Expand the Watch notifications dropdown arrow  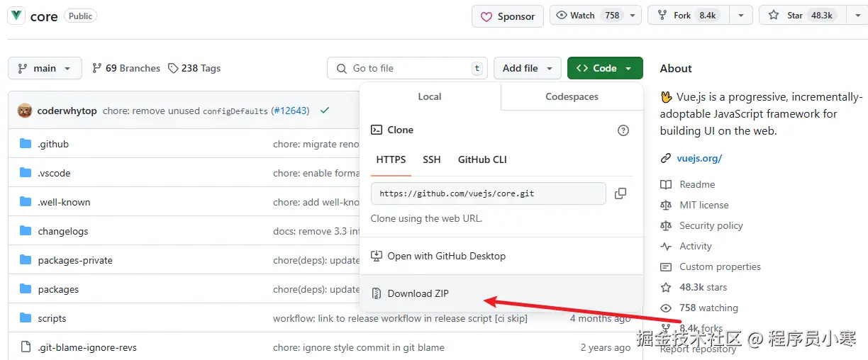click(633, 16)
